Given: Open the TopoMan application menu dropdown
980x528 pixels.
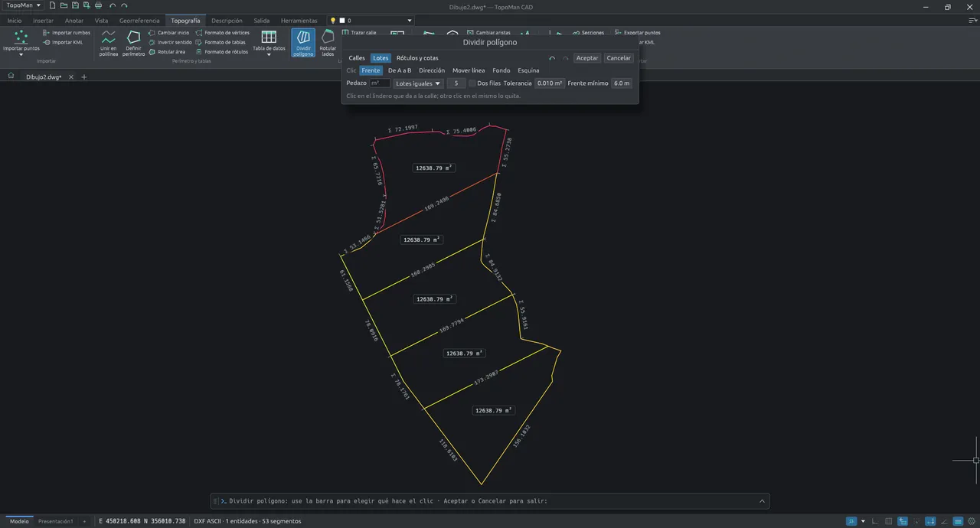Looking at the screenshot, I should (x=23, y=5).
